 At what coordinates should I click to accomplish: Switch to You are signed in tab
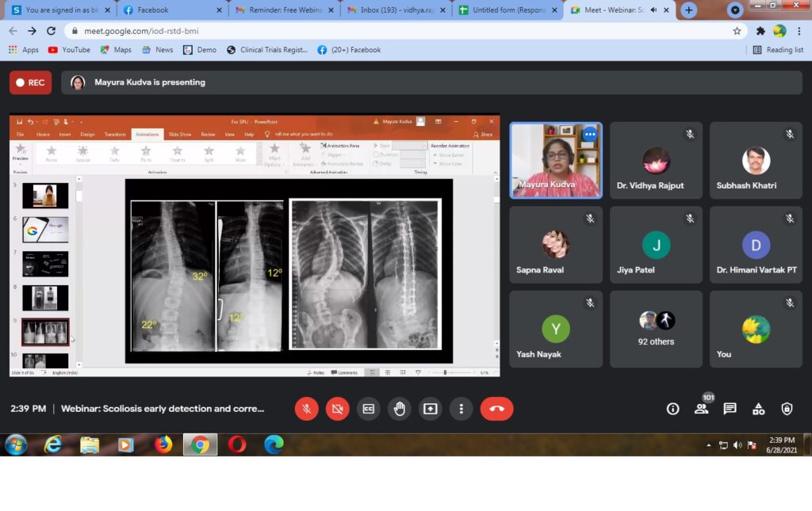pos(60,10)
